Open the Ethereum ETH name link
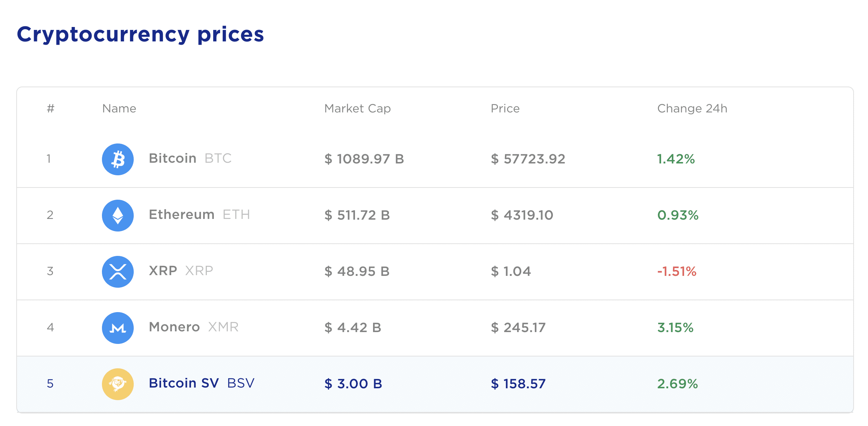 coord(199,214)
